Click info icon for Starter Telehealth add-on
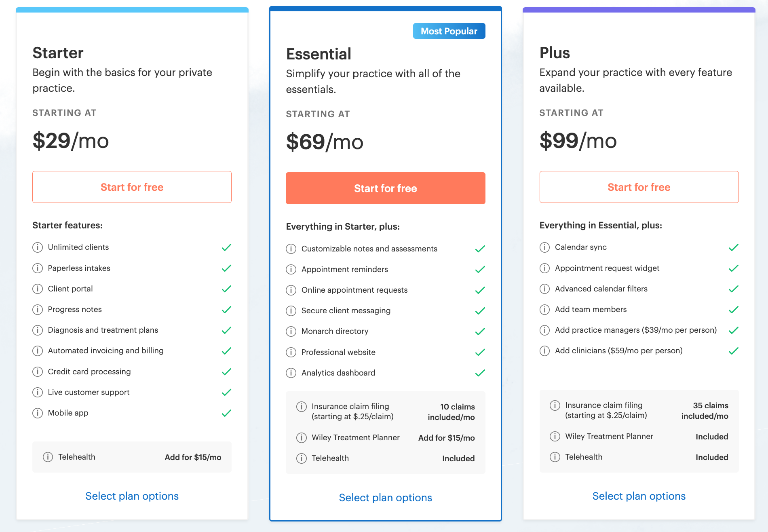Screen dimensions: 768x532 coord(48,457)
